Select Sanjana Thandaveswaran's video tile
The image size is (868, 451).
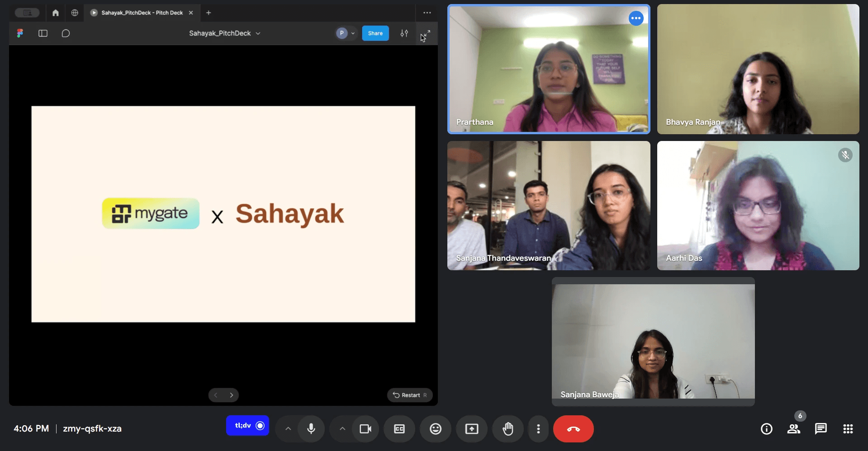(549, 206)
